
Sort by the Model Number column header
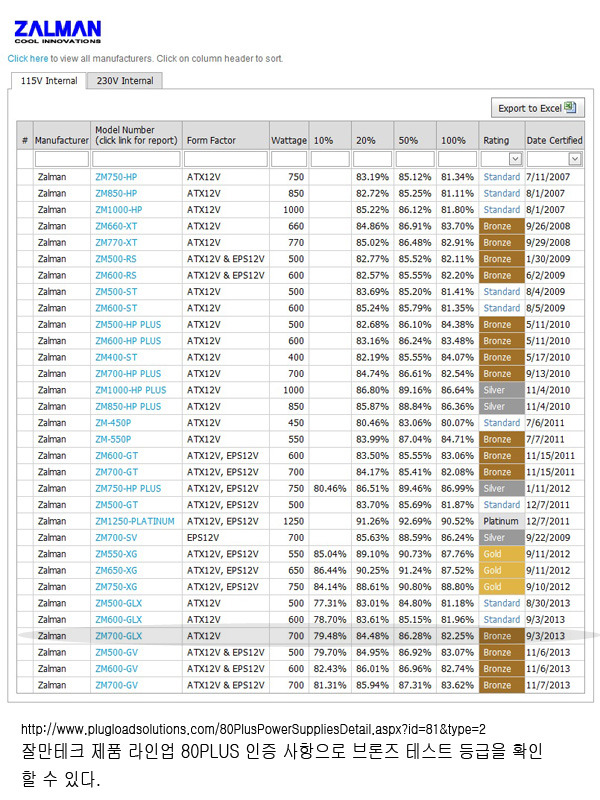(x=136, y=135)
